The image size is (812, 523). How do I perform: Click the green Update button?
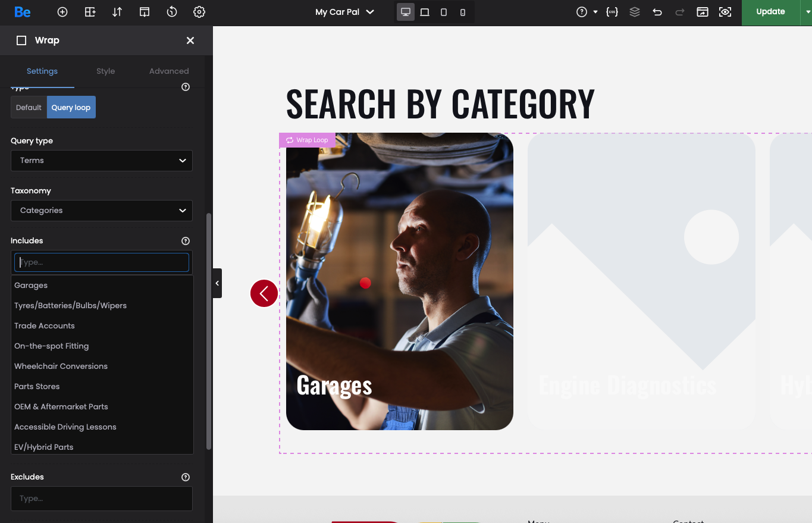(x=770, y=12)
